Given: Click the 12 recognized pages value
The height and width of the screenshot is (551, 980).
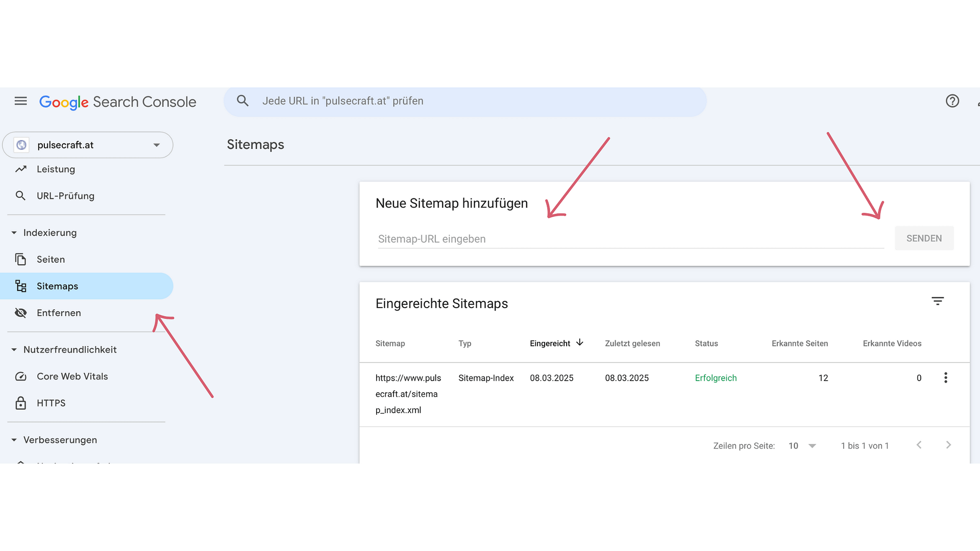Looking at the screenshot, I should (x=823, y=378).
